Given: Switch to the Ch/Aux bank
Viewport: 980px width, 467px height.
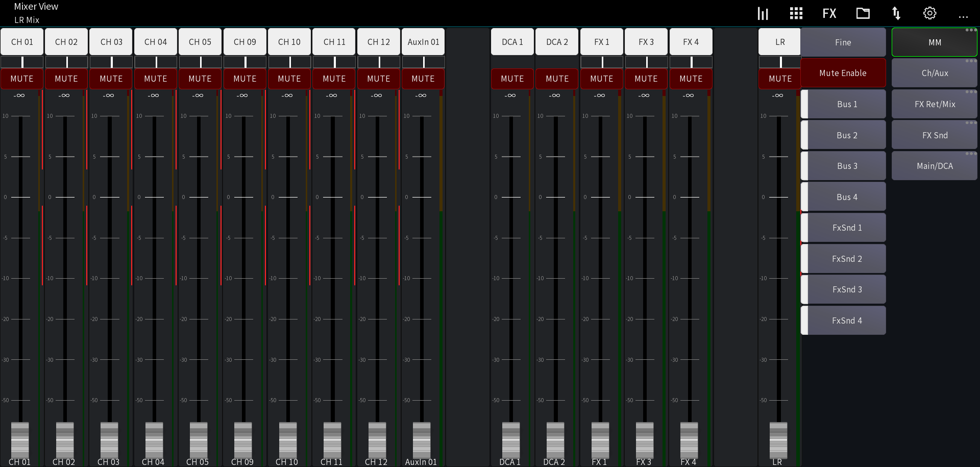Looking at the screenshot, I should click(x=934, y=72).
